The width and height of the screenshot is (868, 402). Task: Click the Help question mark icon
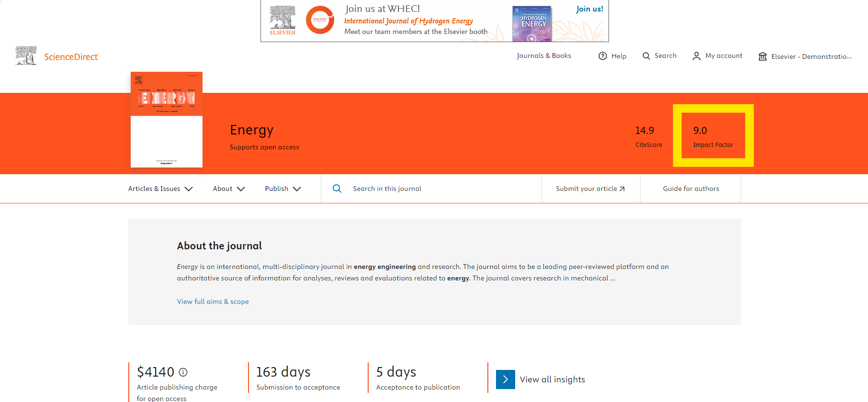(603, 56)
